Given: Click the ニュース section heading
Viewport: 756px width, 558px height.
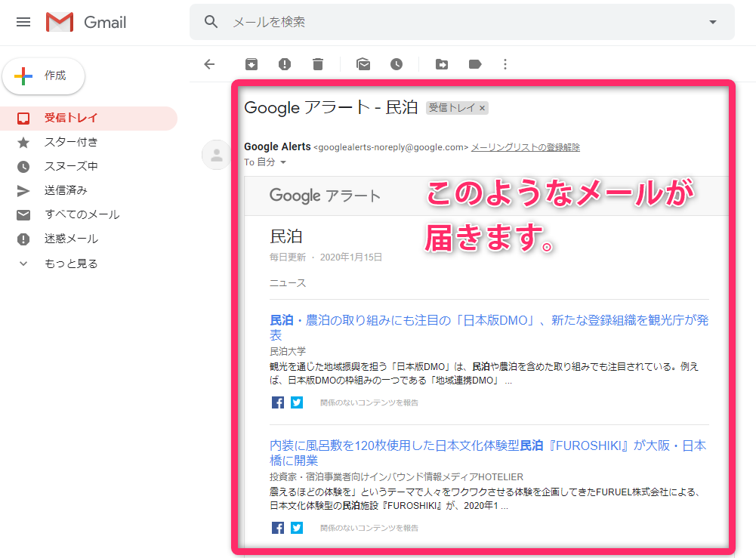Looking at the screenshot, I should tap(287, 283).
